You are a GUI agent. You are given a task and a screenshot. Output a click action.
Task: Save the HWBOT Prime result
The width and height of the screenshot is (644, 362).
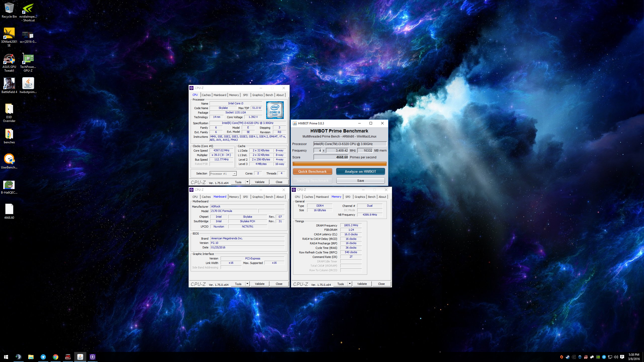[360, 180]
